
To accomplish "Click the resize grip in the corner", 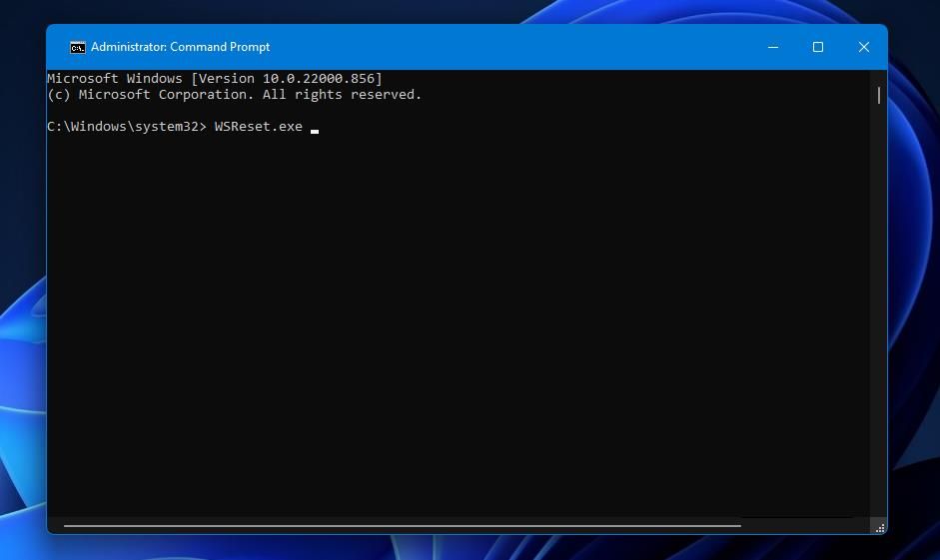I will click(879, 527).
